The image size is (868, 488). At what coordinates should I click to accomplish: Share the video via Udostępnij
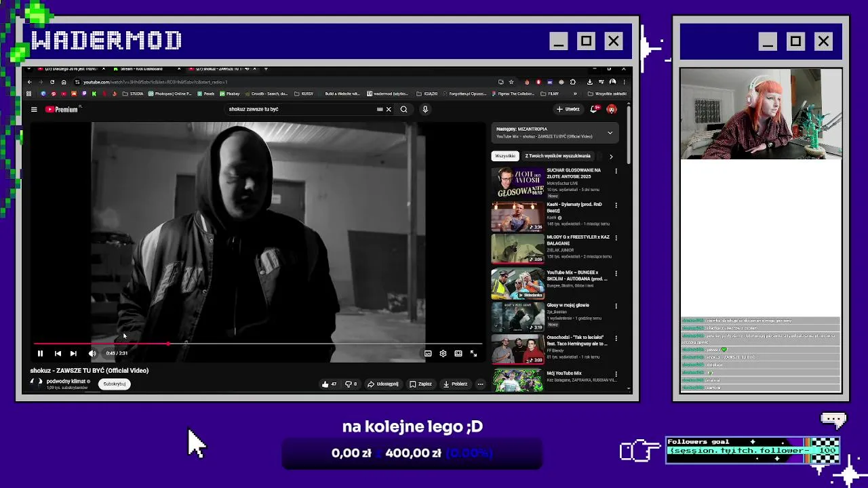(x=383, y=384)
